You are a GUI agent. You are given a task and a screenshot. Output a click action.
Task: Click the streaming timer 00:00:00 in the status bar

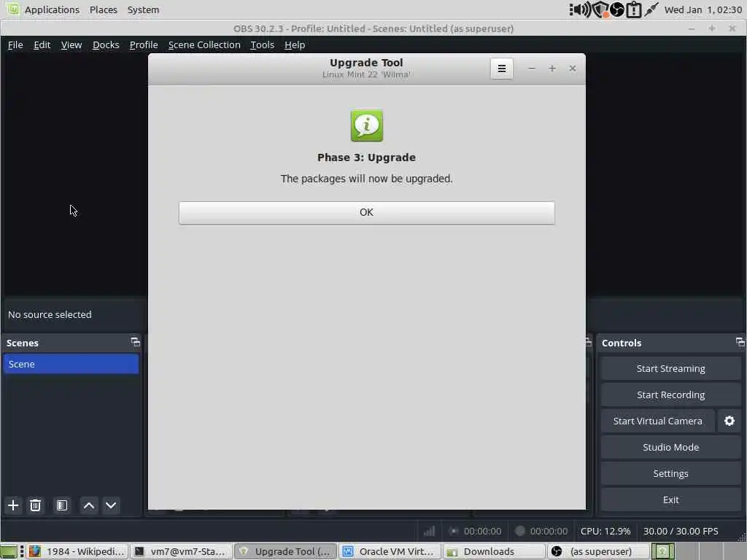(483, 531)
